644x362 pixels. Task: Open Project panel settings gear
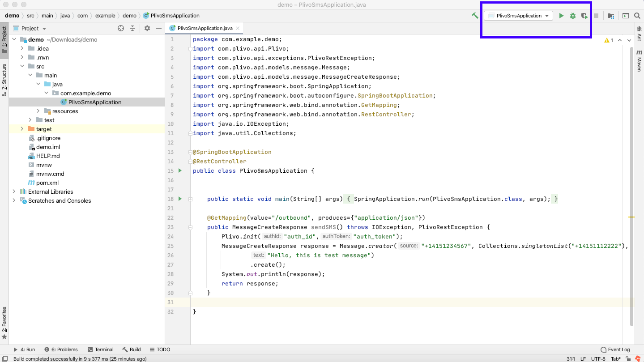[x=147, y=28]
